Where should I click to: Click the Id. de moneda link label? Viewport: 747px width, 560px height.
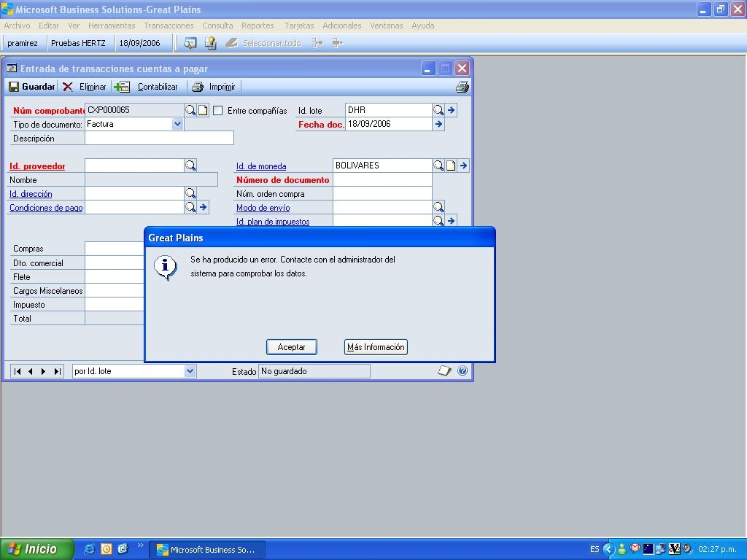click(261, 166)
